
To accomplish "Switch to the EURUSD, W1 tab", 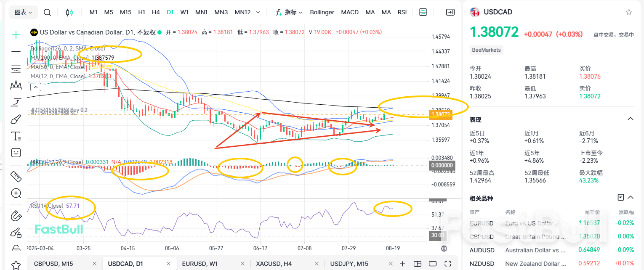I will point(200,264).
